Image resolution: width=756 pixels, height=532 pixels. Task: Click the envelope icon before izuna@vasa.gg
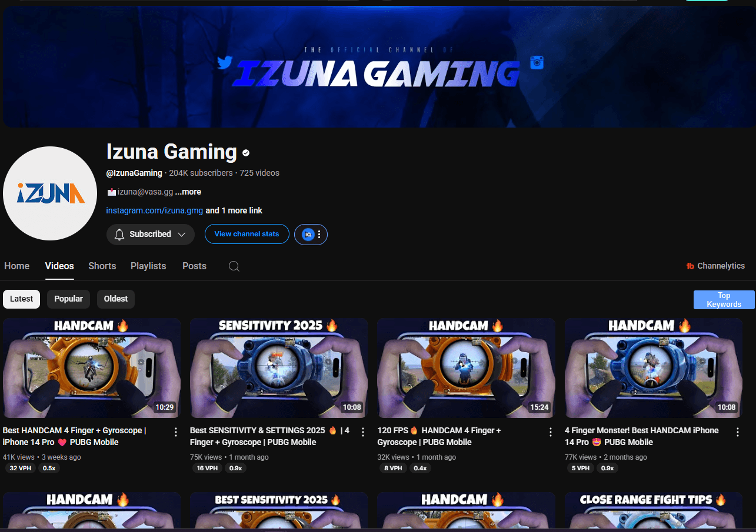[111, 192]
